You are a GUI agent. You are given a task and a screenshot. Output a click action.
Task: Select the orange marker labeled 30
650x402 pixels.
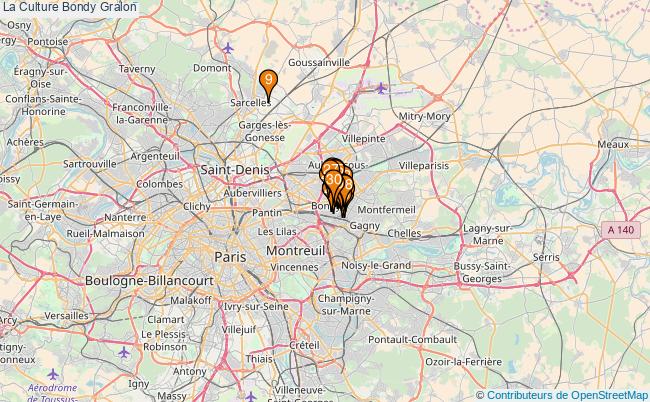pyautogui.click(x=333, y=180)
